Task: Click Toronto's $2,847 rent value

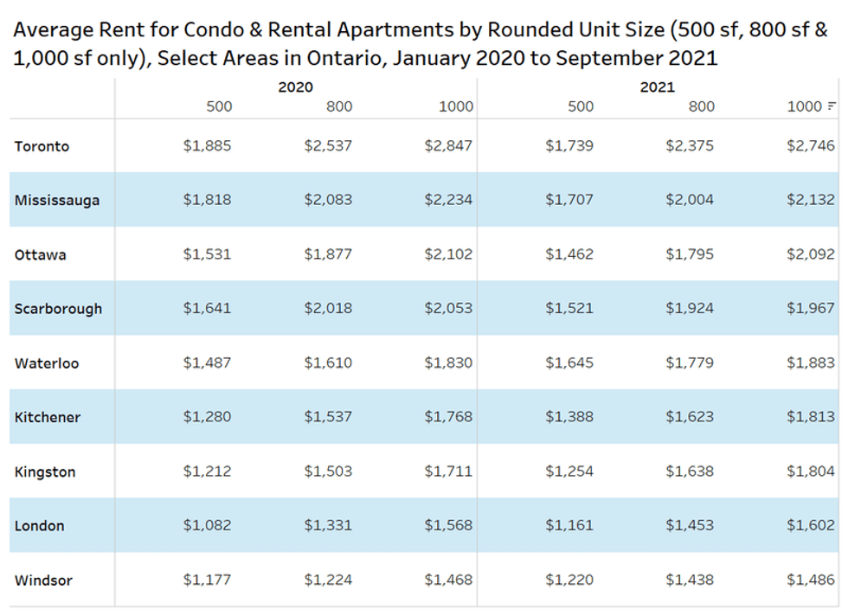Action: click(x=448, y=146)
